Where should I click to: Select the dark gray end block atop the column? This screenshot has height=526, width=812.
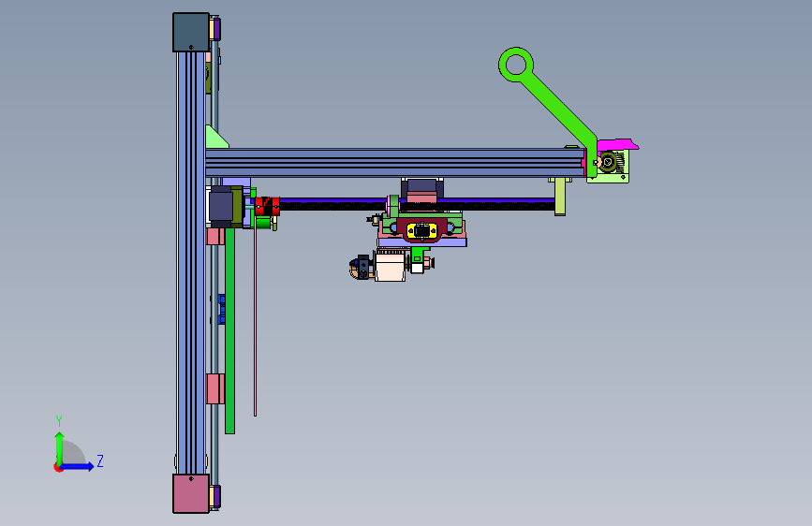tap(190, 32)
